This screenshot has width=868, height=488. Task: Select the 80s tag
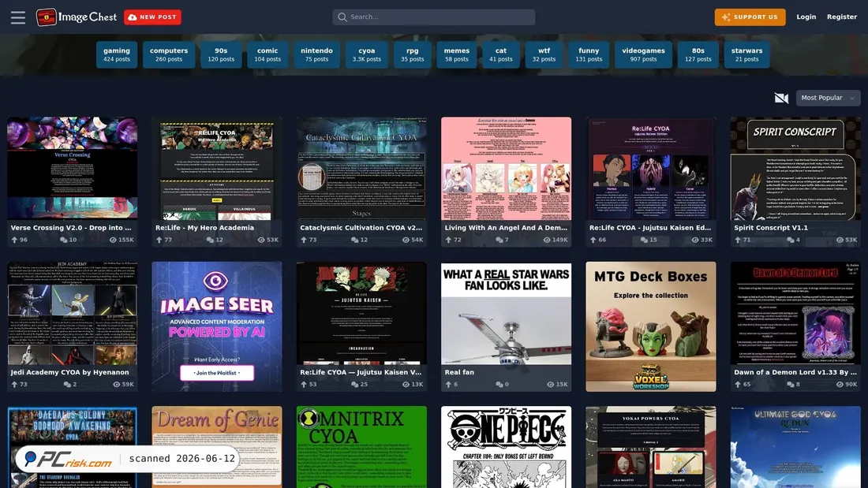698,54
